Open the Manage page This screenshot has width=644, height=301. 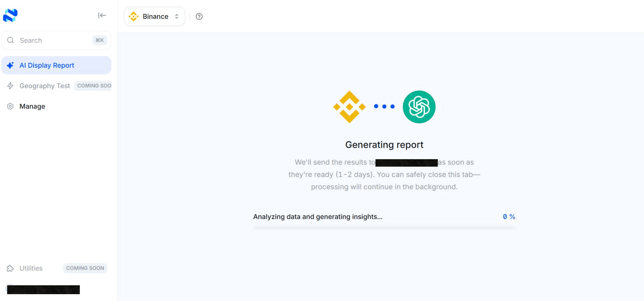pyautogui.click(x=32, y=106)
